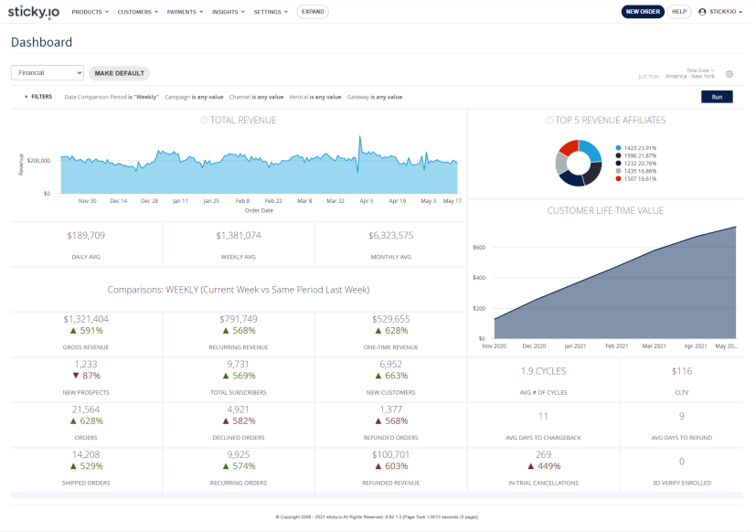Image resolution: width=756 pixels, height=532 pixels.
Task: Click the sticky.io logo
Action: tap(35, 12)
